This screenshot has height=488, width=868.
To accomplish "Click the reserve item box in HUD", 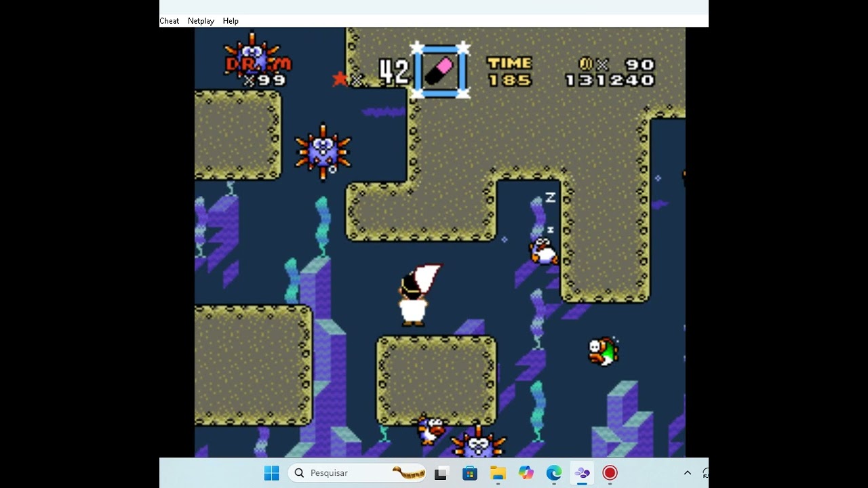I will point(439,70).
